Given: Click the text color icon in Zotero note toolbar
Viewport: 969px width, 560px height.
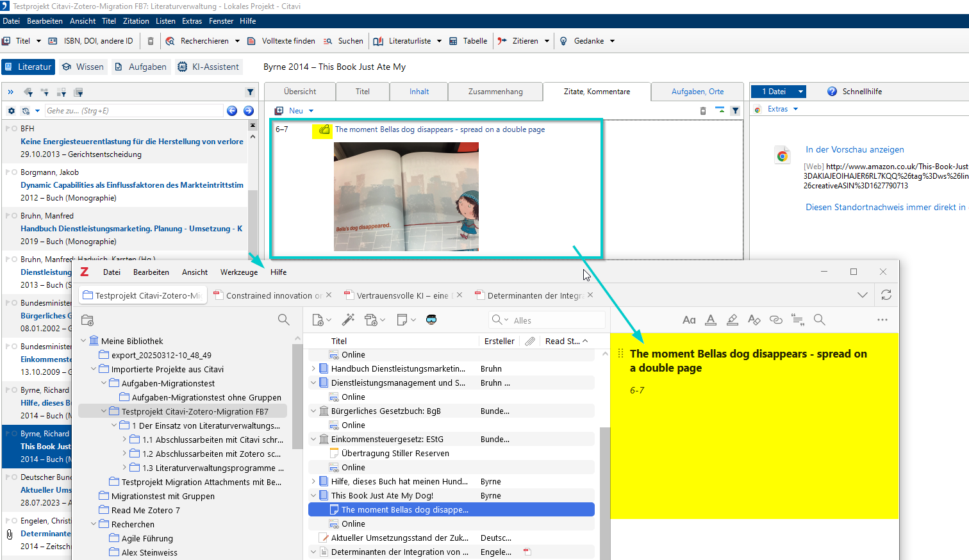Looking at the screenshot, I should click(x=711, y=320).
